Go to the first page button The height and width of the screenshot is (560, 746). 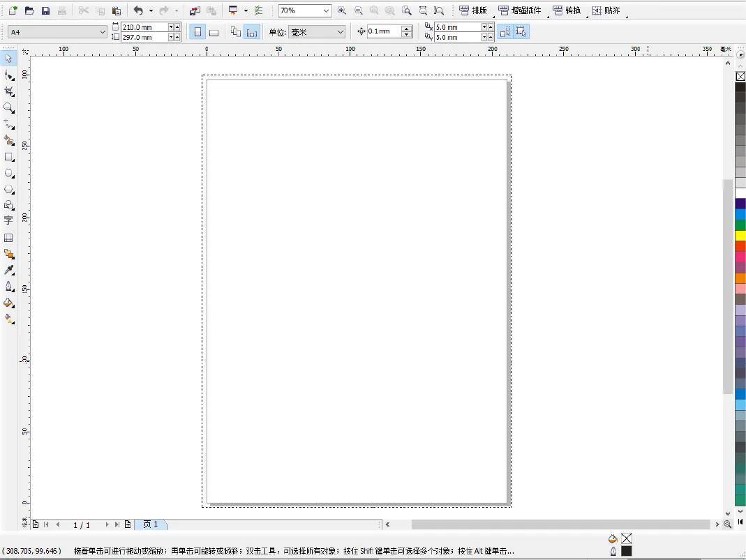(46, 524)
